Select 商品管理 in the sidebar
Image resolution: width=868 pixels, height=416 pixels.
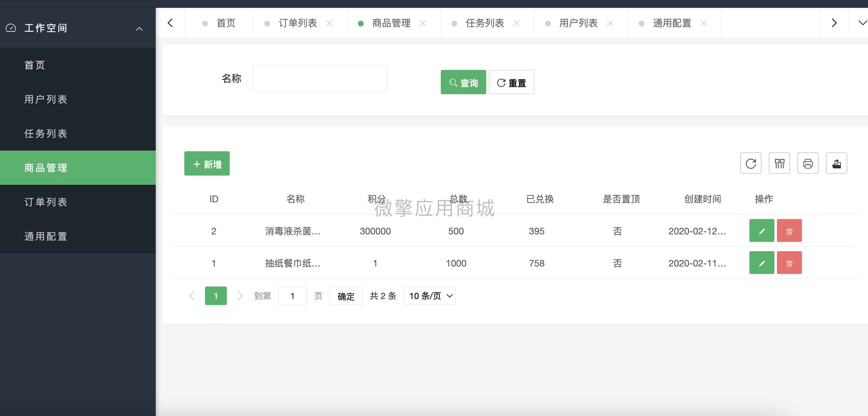78,168
